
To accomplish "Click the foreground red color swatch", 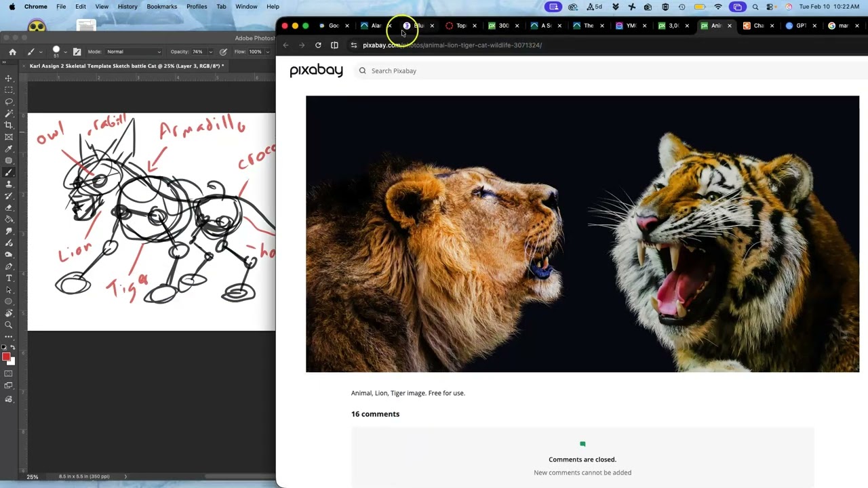I will pos(5,357).
